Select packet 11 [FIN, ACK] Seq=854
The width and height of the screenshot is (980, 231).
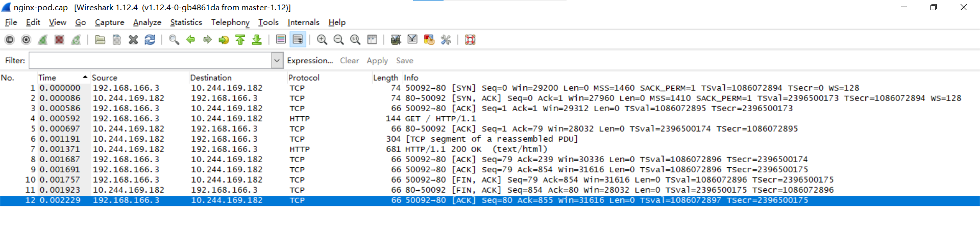pos(490,190)
